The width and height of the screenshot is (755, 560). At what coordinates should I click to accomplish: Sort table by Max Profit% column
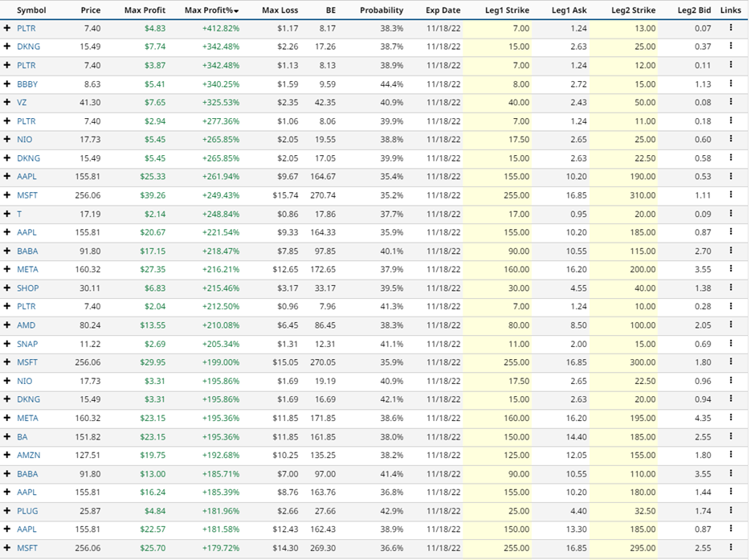(211, 10)
